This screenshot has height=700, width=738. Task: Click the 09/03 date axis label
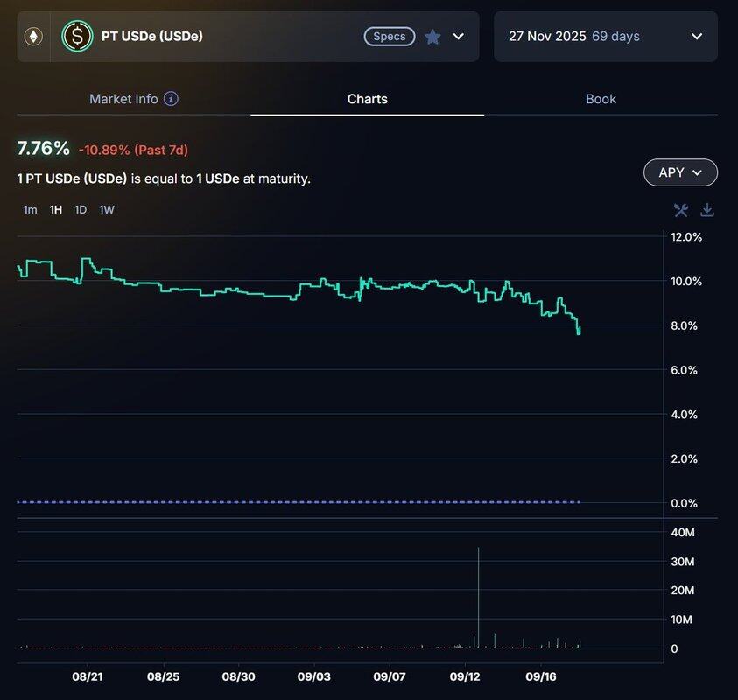(314, 676)
